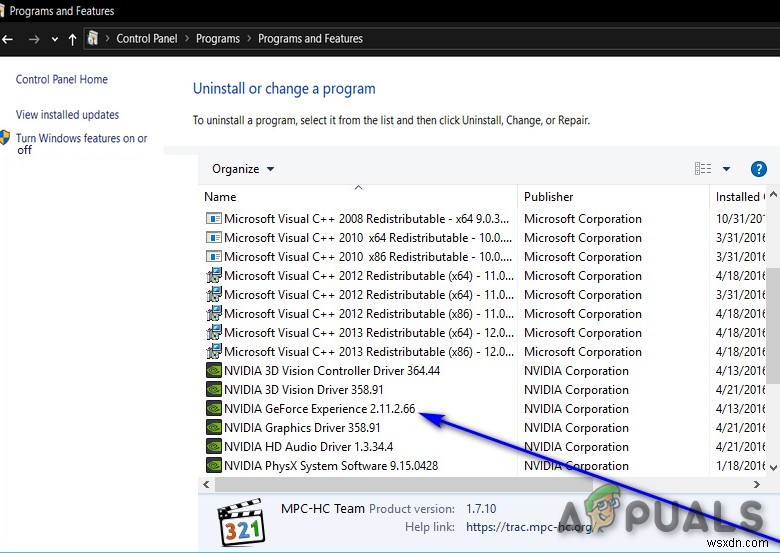Click the horizontal scrollbar thumb
The image size is (780, 553).
click(403, 484)
